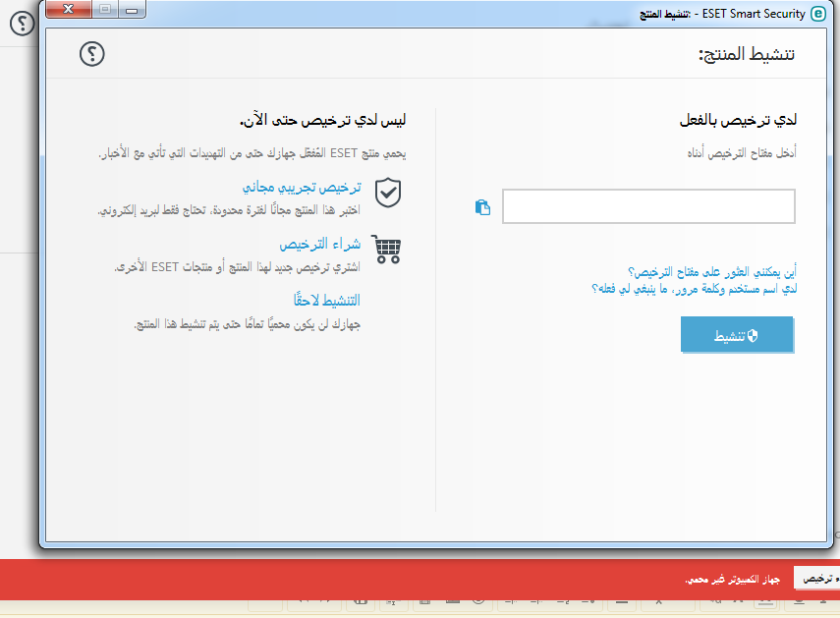This screenshot has height=618, width=840.
Task: Click the جهاز الكمبيوتر غير محمي warning text
Action: [732, 580]
